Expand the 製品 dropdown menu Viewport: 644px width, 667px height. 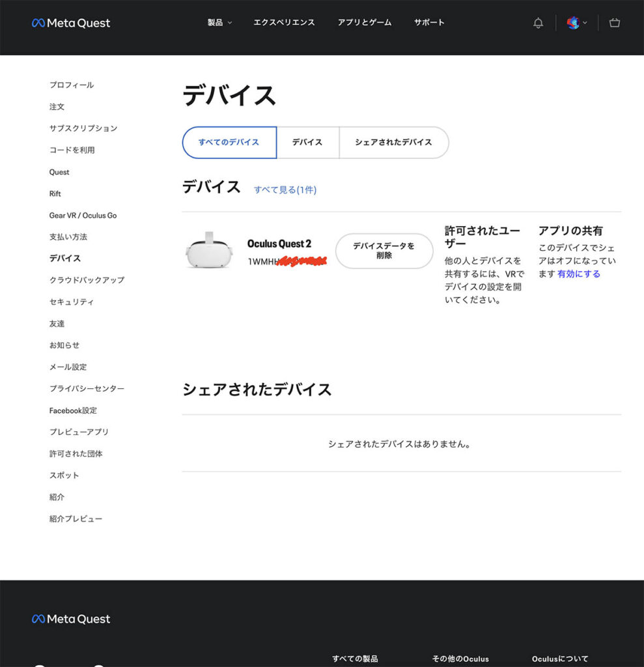pos(219,23)
